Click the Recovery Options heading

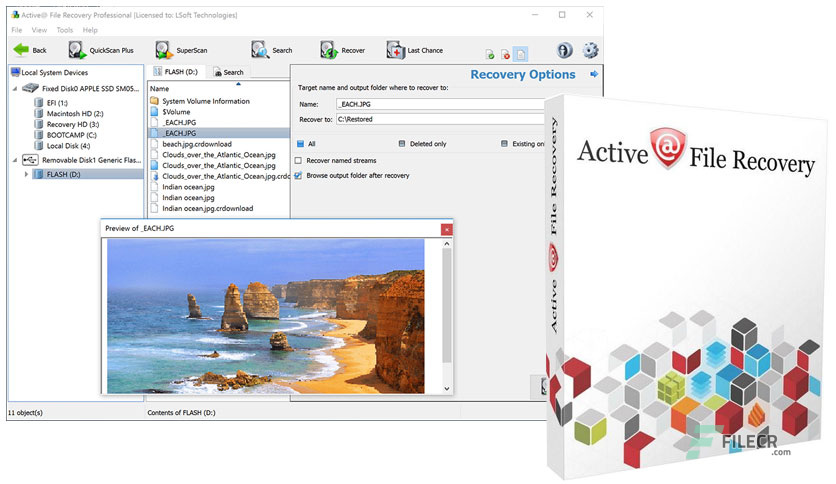(x=522, y=75)
